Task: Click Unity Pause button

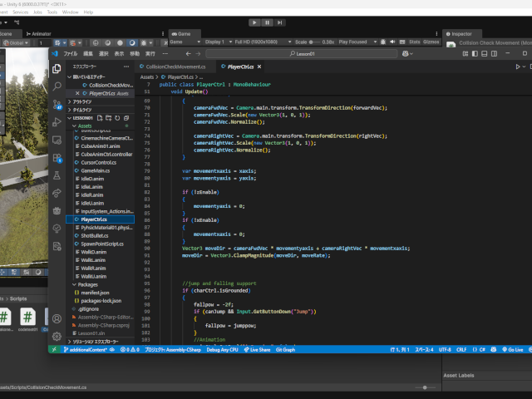Action: [x=267, y=22]
